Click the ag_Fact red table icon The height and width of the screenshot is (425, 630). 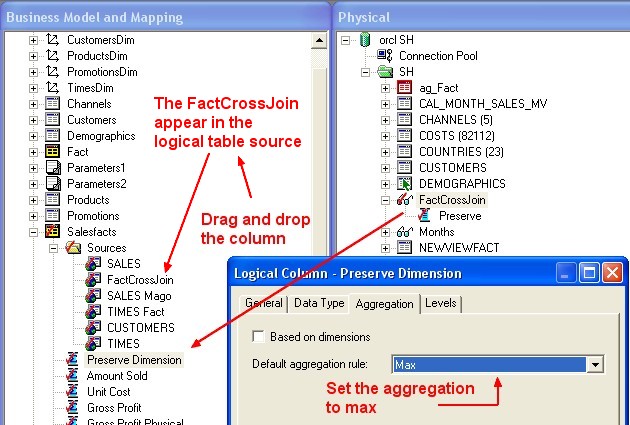405,88
